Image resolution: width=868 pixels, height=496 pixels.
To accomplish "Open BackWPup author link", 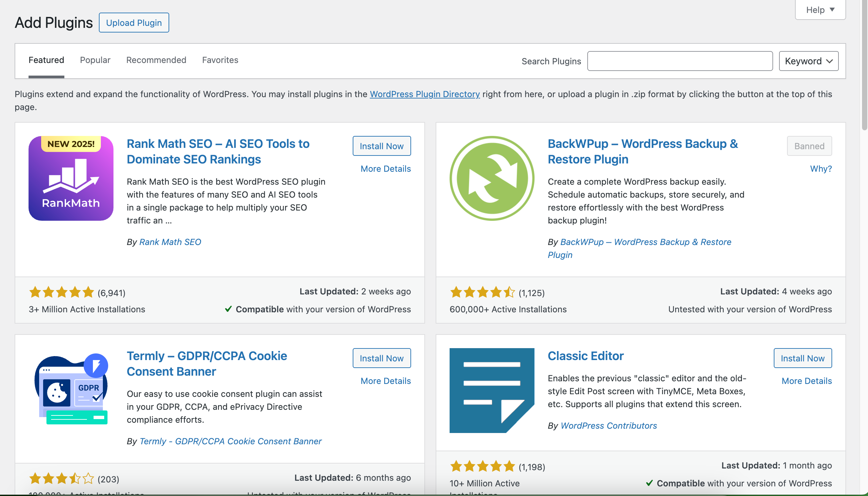I will tap(639, 248).
